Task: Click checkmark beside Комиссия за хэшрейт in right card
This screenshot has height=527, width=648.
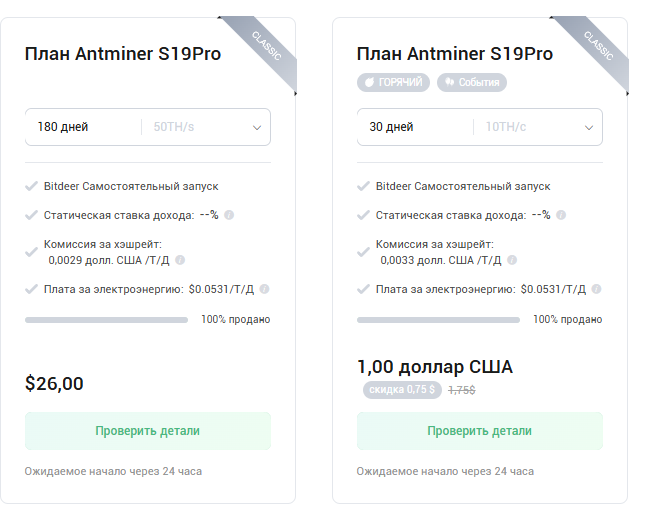Action: pos(364,244)
